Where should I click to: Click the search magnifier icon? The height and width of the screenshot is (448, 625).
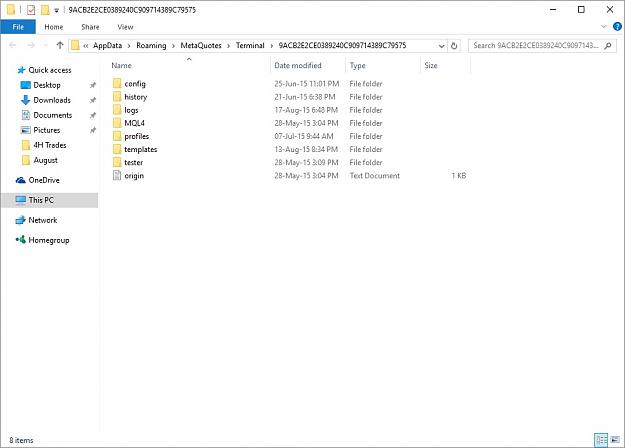(608, 45)
